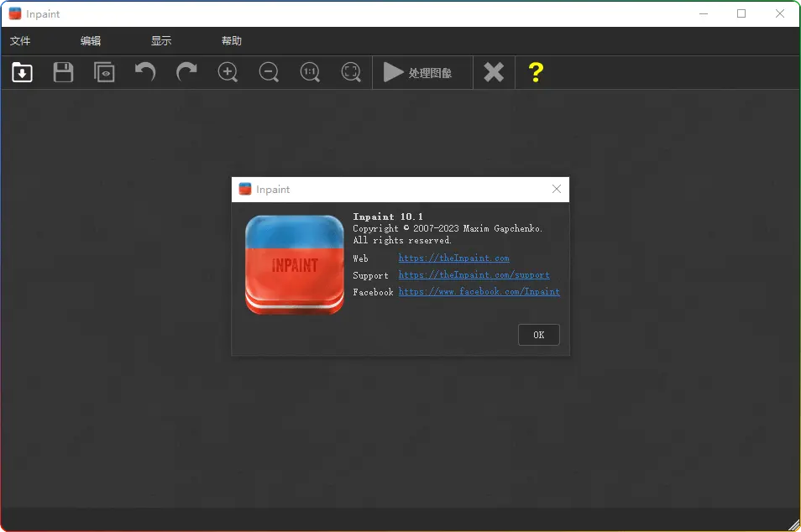This screenshot has width=801, height=532.
Task: Visit the Facebook Inpaint page link
Action: (x=479, y=292)
